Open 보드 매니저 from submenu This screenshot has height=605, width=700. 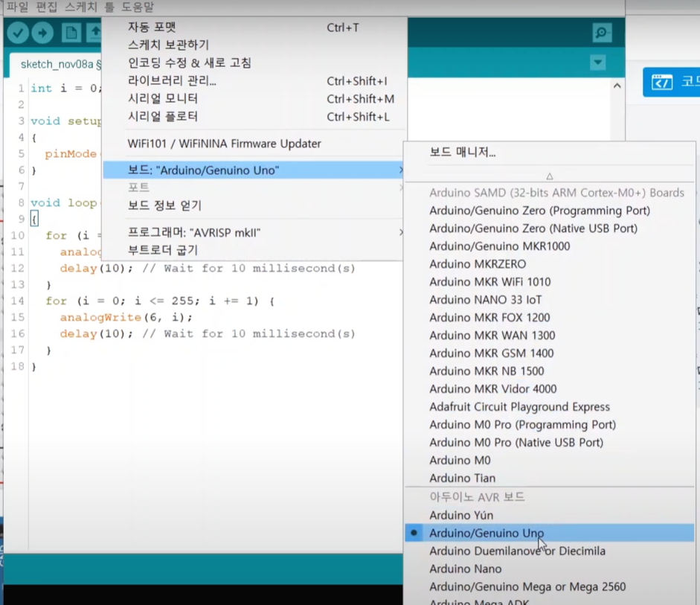[550, 153]
